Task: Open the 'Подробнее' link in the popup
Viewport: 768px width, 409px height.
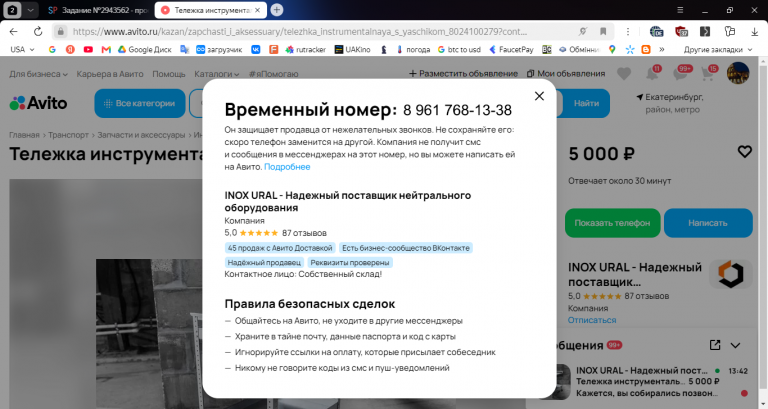Action: 287,167
